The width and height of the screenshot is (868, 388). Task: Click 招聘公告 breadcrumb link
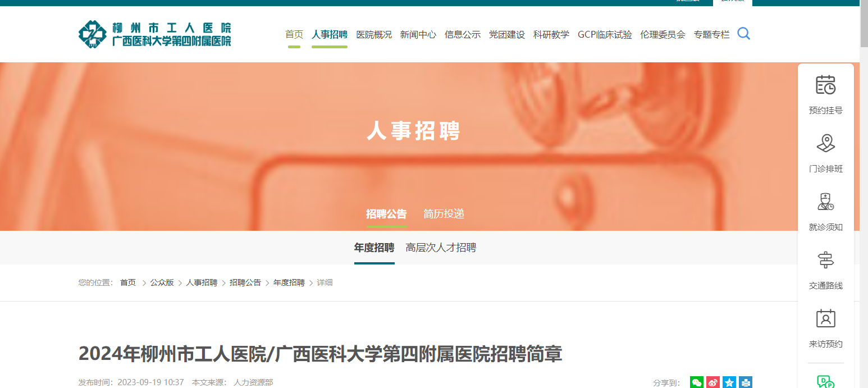point(245,282)
